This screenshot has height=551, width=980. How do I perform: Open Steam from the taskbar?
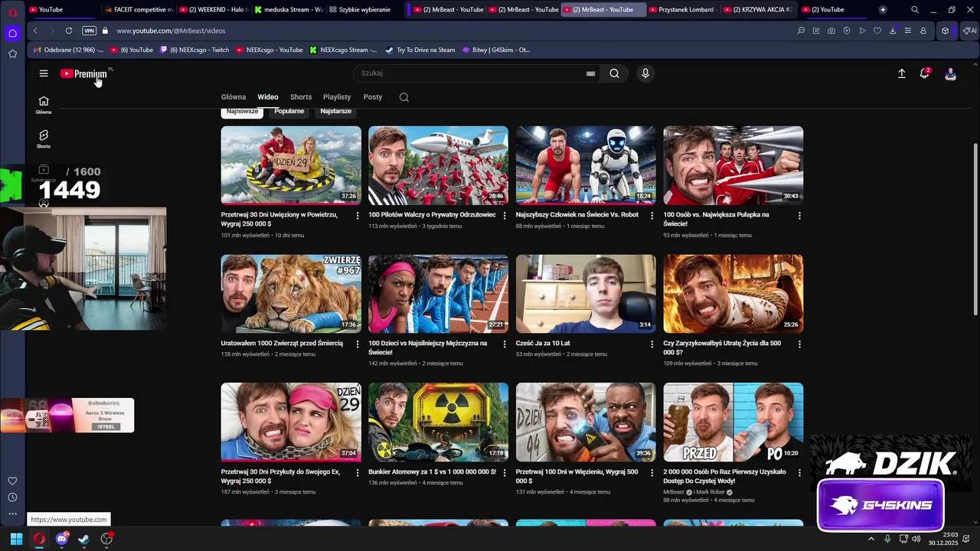(83, 539)
